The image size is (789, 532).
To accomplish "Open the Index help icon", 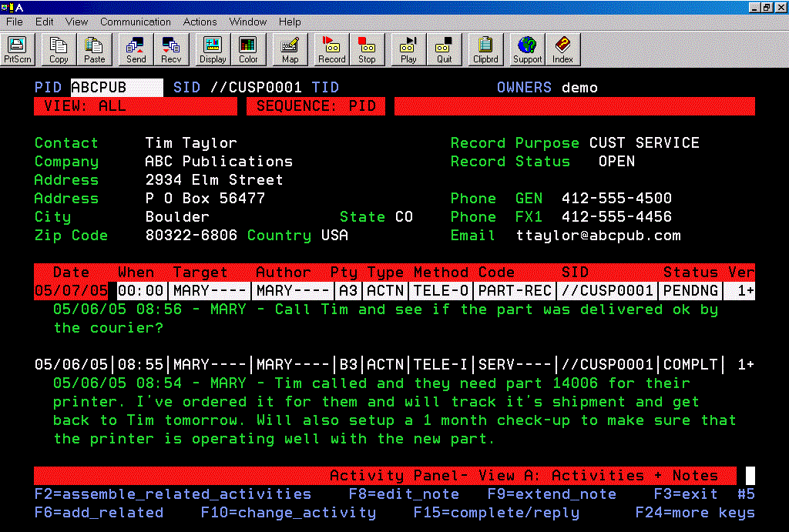I will (x=562, y=50).
